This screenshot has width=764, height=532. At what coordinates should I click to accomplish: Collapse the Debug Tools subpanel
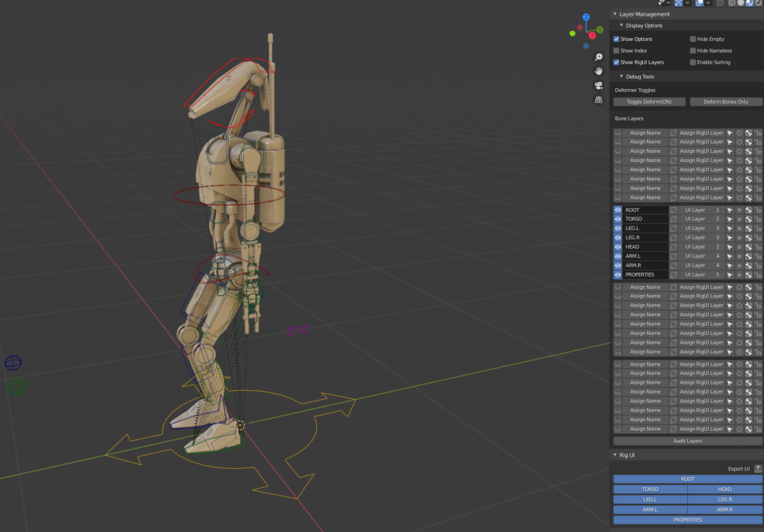[621, 77]
